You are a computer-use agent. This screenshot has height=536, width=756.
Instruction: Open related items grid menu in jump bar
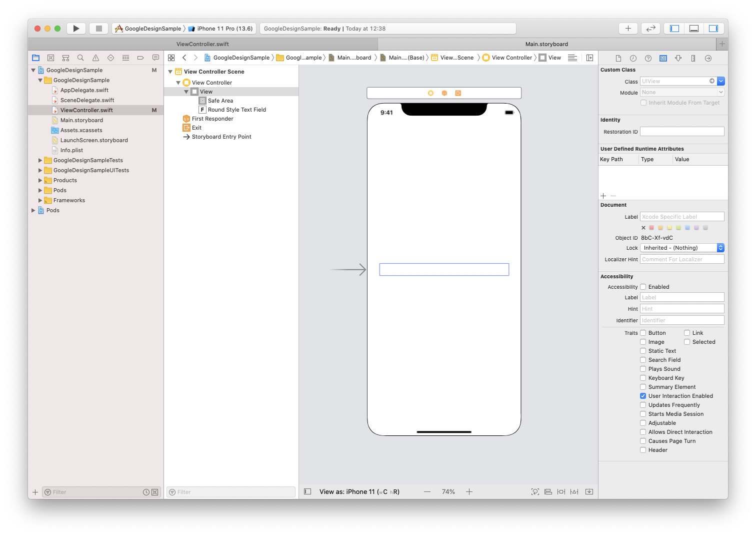click(171, 58)
